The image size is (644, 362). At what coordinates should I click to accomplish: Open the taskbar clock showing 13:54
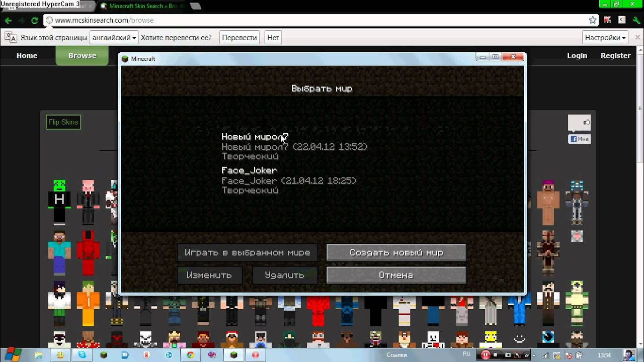click(604, 355)
